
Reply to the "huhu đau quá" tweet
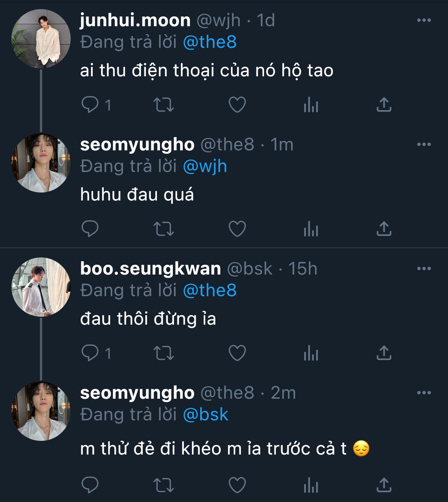coord(90,229)
